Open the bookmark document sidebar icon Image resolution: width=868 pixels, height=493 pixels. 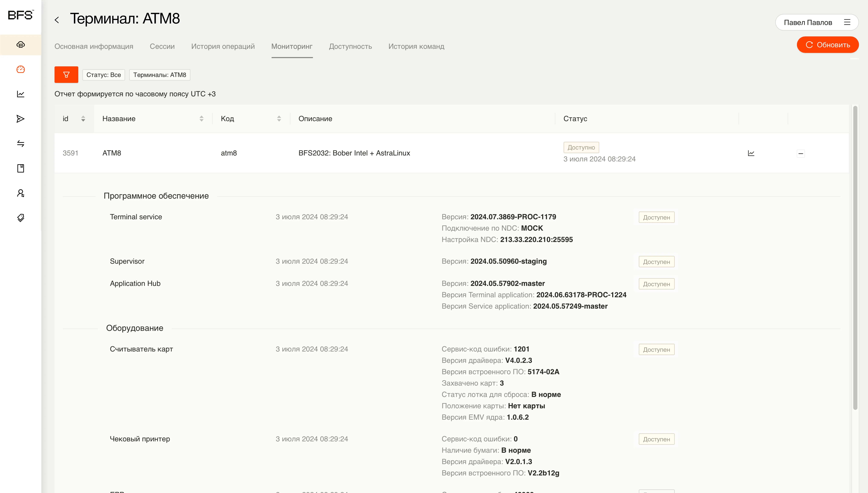pos(21,168)
